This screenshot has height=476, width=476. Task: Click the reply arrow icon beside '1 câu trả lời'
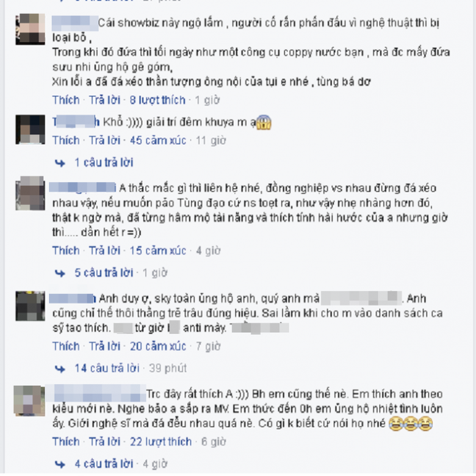[60, 164]
